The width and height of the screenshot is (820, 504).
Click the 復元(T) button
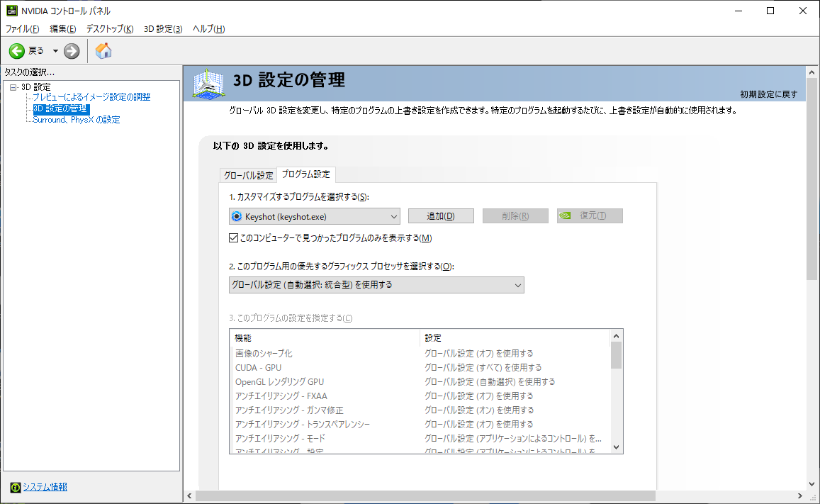590,216
